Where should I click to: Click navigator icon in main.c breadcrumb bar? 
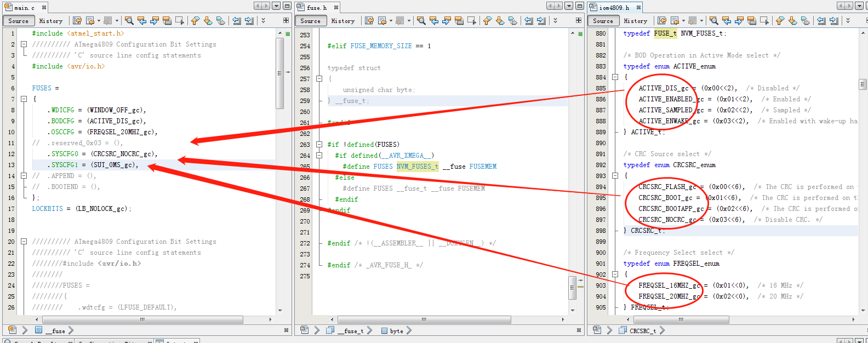(x=12, y=330)
